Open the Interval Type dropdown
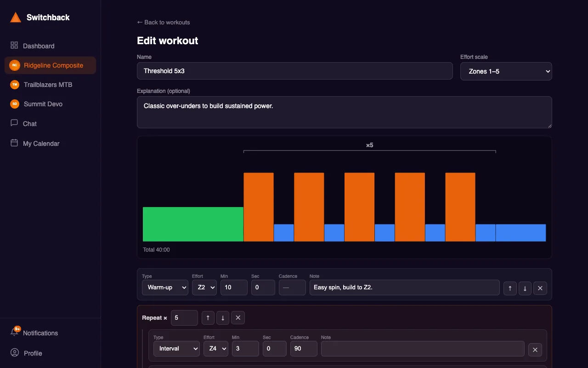The width and height of the screenshot is (588, 368). pos(176,349)
